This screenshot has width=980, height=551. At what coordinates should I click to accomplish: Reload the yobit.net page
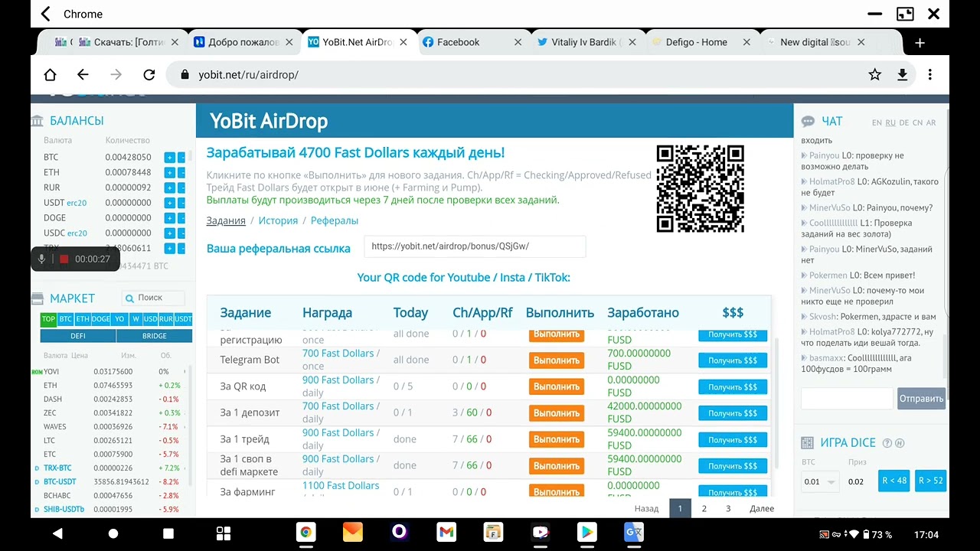(x=149, y=74)
